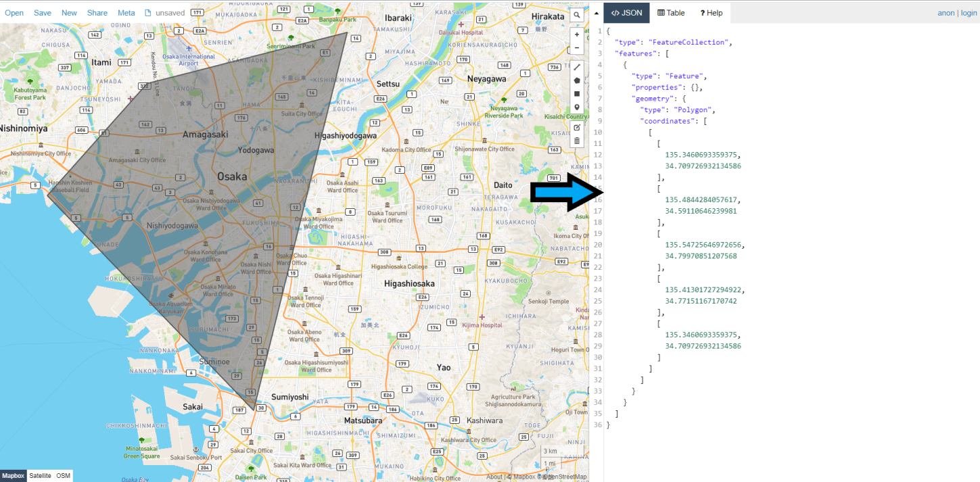Click the delete features trash icon
The image size is (980, 482).
click(577, 140)
